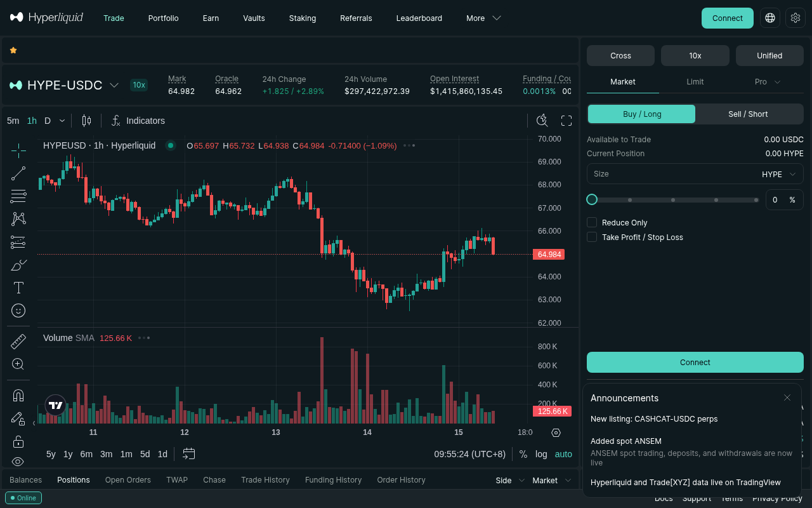The image size is (812, 508).
Task: Switch to the Open Orders tab
Action: coord(128,480)
